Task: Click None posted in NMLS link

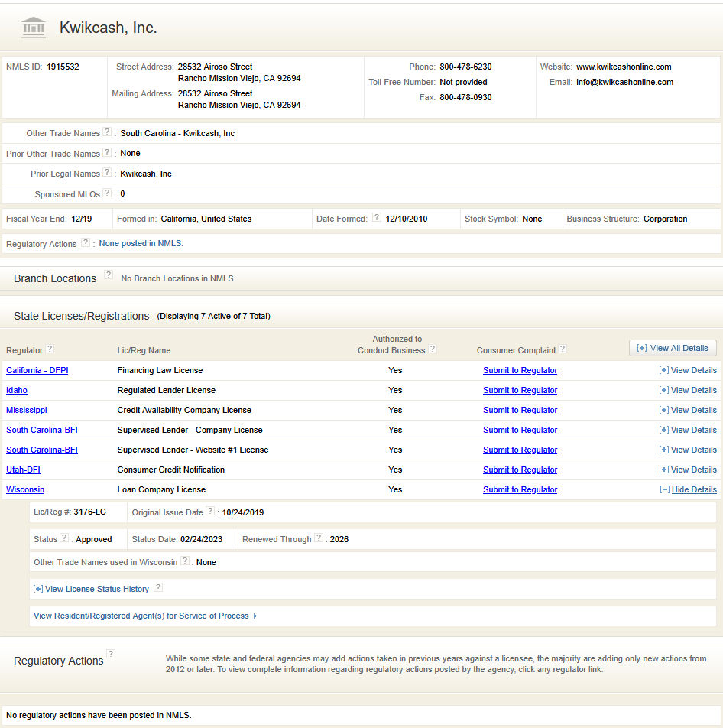Action: click(141, 243)
